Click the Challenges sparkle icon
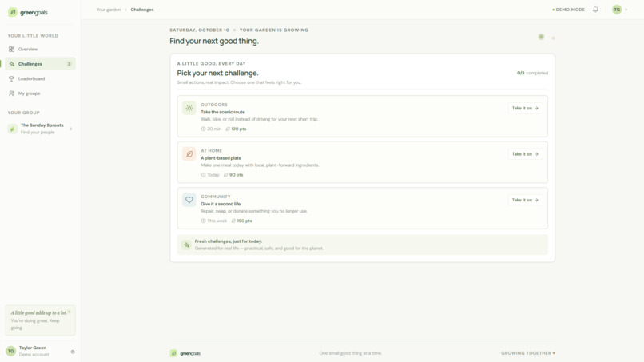This screenshot has height=362, width=644. [x=11, y=64]
